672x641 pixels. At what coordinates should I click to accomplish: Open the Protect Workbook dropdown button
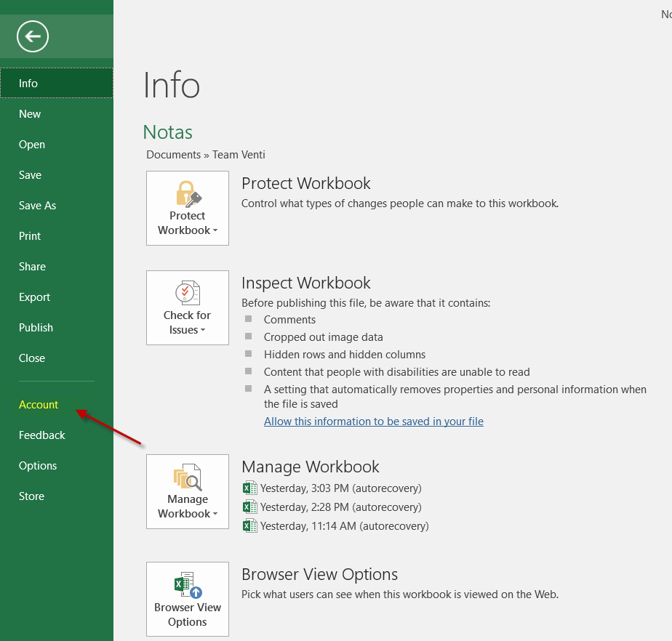188,208
